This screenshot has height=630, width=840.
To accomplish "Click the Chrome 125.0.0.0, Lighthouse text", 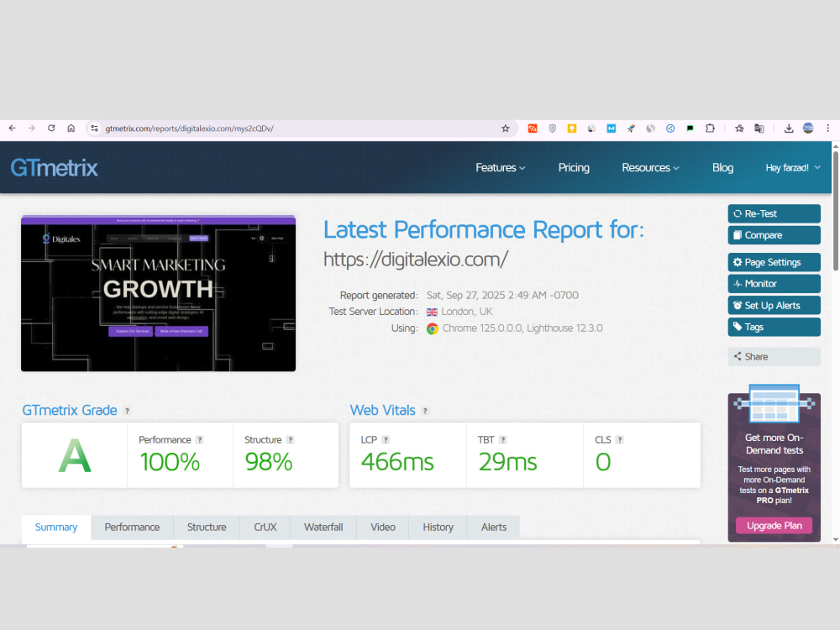I will [x=522, y=328].
